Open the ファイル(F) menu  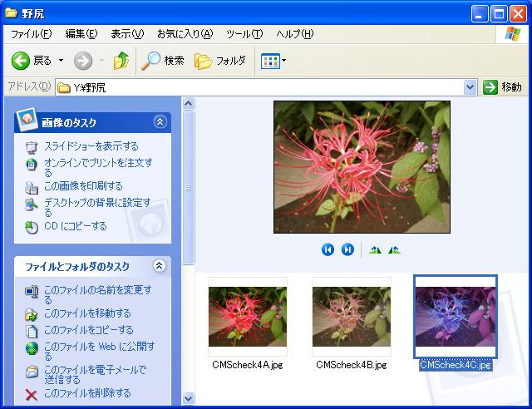(32, 34)
